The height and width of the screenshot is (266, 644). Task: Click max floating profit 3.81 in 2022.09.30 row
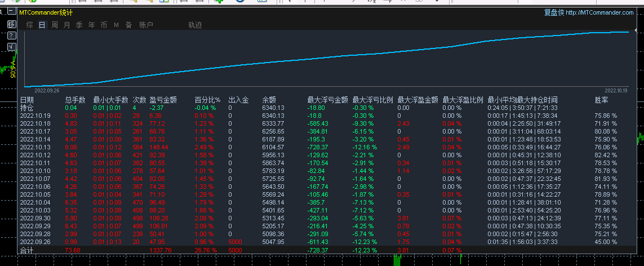[x=403, y=218]
